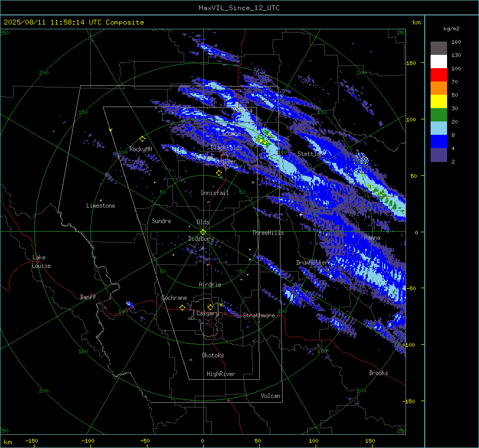The image size is (479, 448).
Task: Select the yellow diamond marker above Calgary label
Action: pos(210,307)
